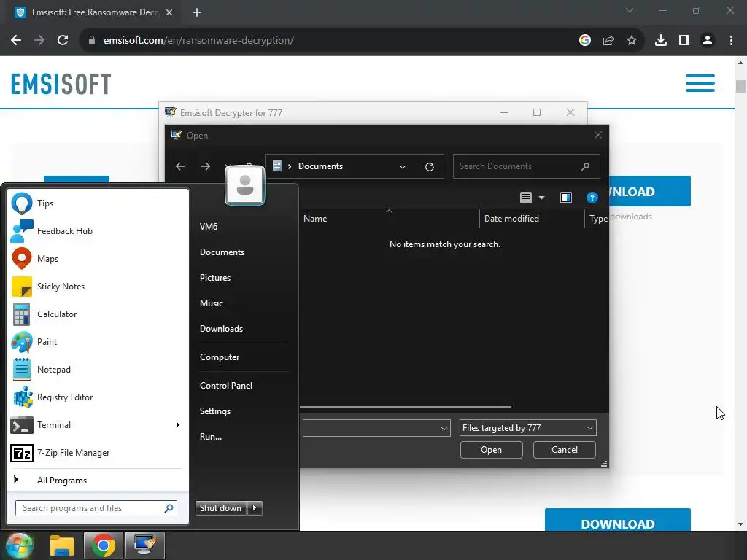The image size is (747, 560).
Task: Click the Shut down button
Action: (220, 508)
